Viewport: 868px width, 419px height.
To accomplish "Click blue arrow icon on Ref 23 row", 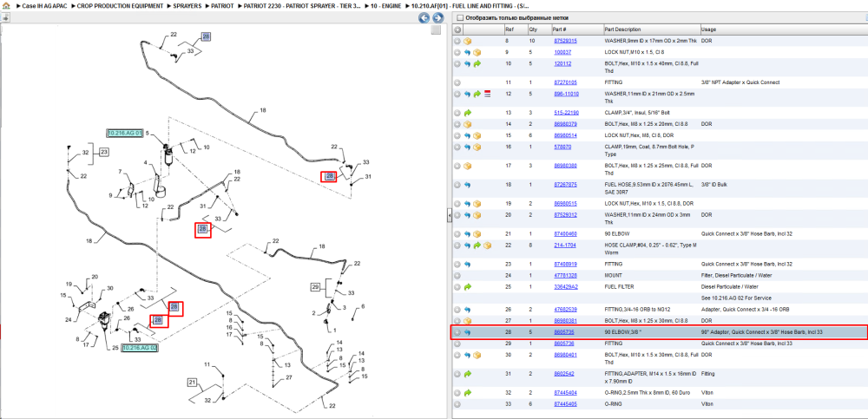I will pyautogui.click(x=467, y=265).
